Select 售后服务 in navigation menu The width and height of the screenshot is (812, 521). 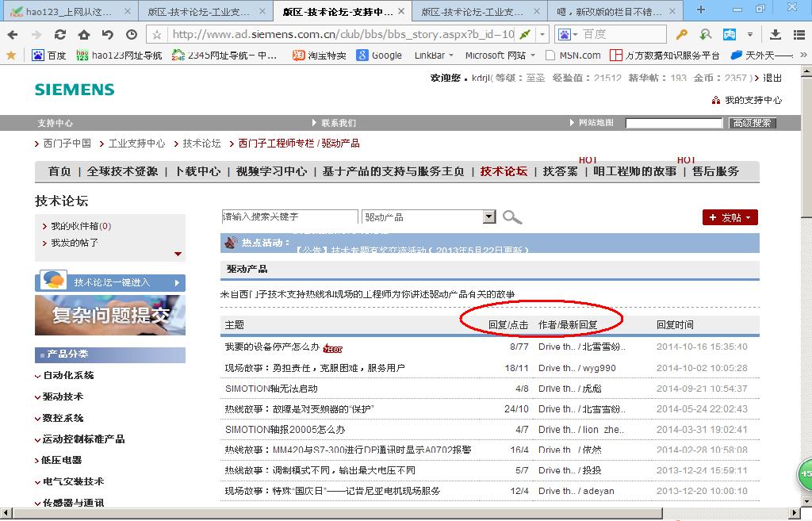point(715,171)
